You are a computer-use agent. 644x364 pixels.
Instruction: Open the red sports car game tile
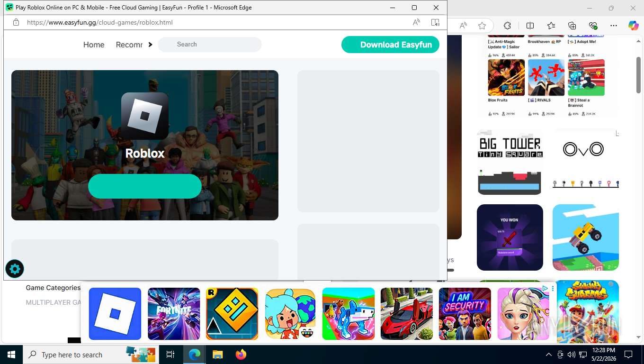point(407,314)
